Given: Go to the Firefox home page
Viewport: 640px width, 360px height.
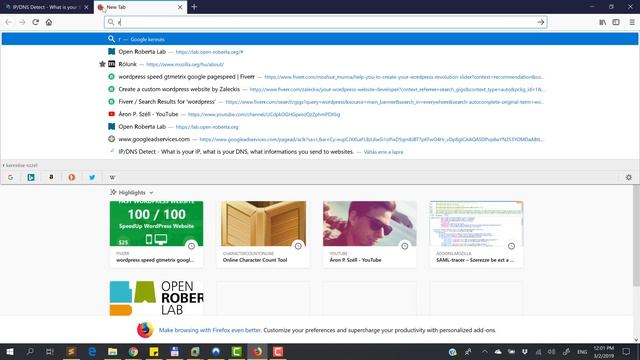Looking at the screenshot, I should (x=49, y=22).
